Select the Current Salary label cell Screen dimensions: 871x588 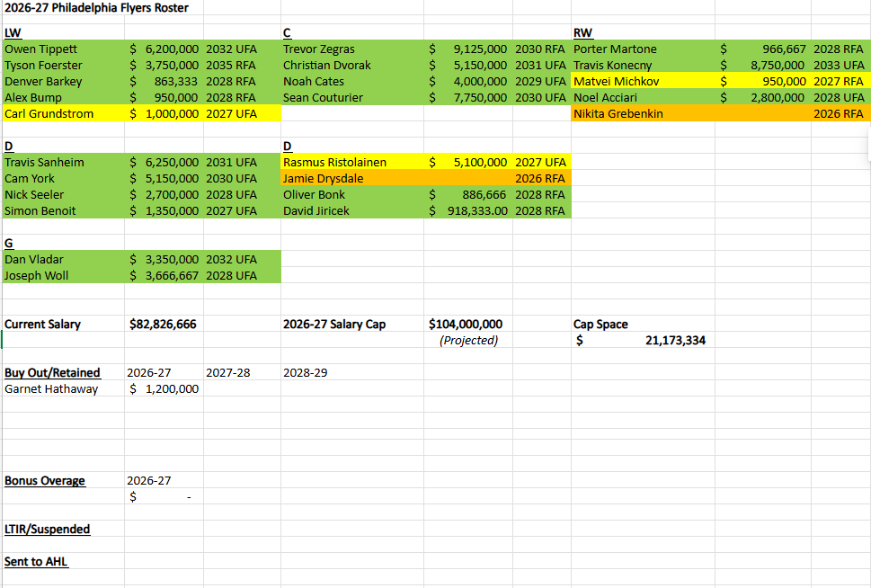point(63,324)
